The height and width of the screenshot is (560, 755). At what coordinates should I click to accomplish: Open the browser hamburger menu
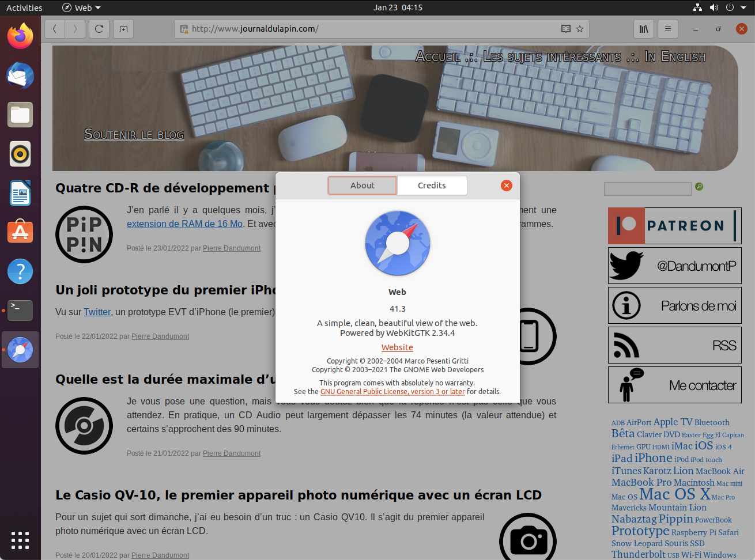pyautogui.click(x=668, y=29)
